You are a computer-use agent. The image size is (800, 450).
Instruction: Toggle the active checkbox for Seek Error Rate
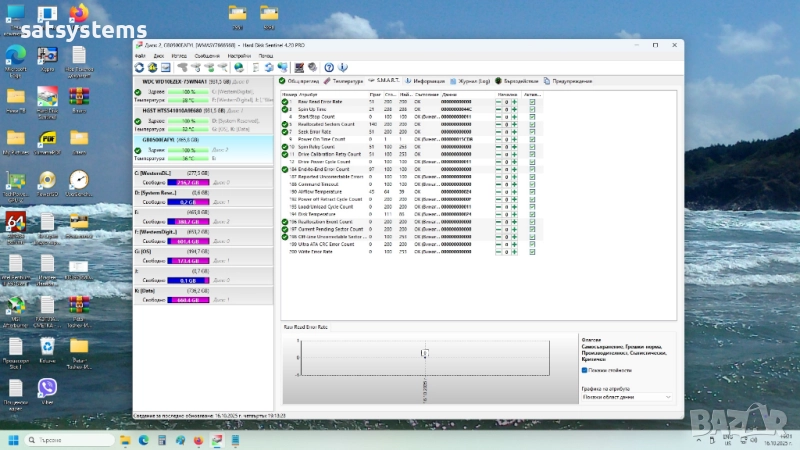pyautogui.click(x=532, y=131)
